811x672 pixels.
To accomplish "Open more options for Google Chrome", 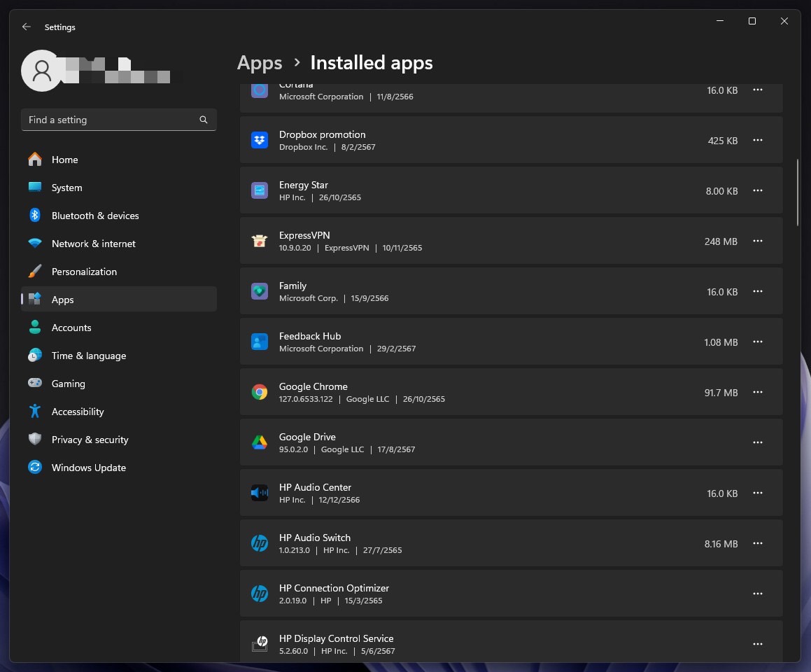I will point(758,392).
